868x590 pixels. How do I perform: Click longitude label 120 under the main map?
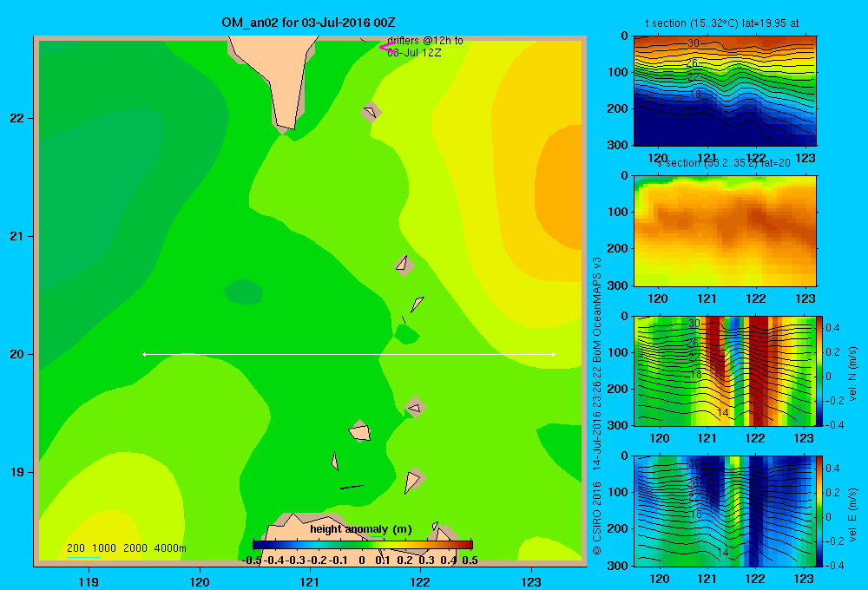(200, 581)
